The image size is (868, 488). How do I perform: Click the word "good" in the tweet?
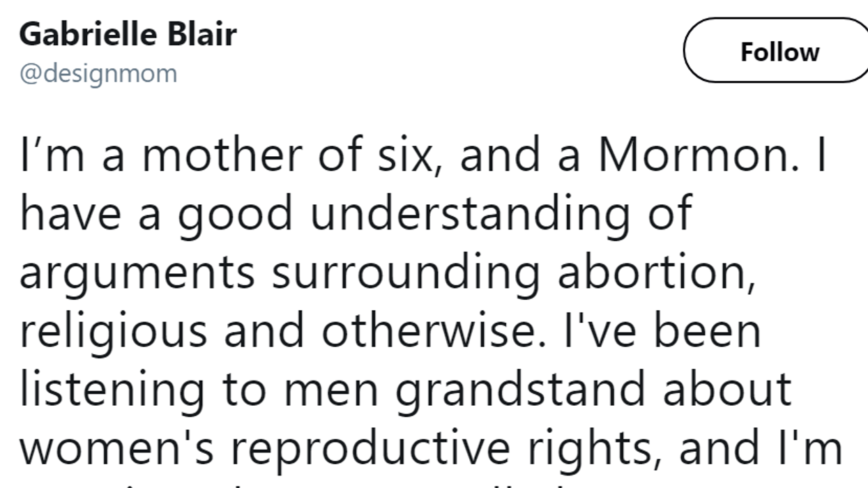point(234,215)
